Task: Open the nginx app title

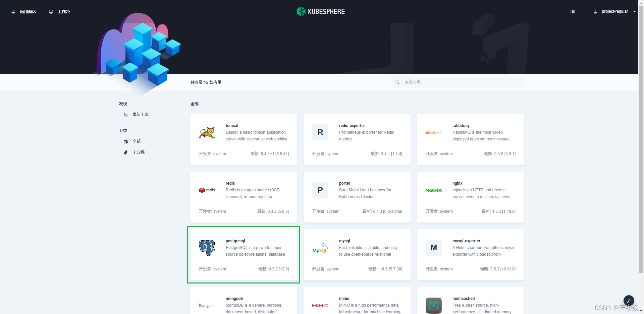Action: 458,183
